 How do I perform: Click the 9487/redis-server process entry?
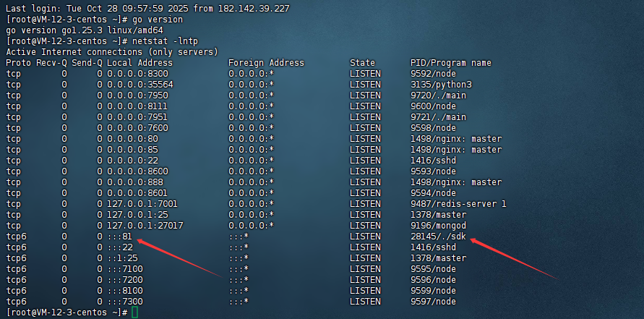458,204
